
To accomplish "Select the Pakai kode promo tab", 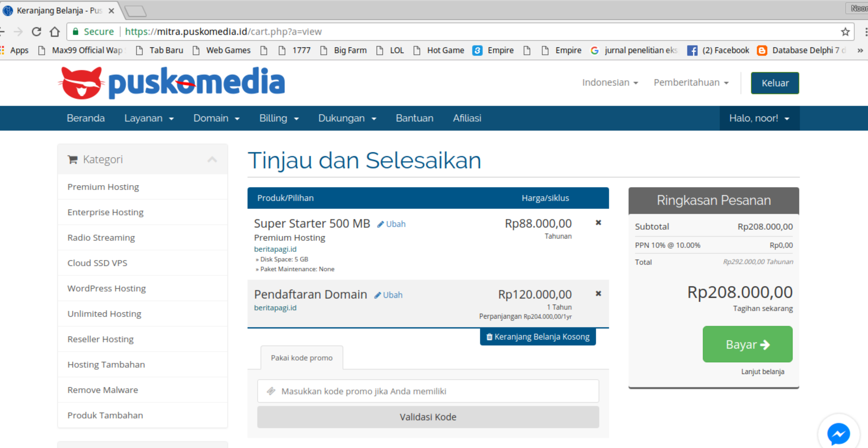I will pyautogui.click(x=302, y=357).
